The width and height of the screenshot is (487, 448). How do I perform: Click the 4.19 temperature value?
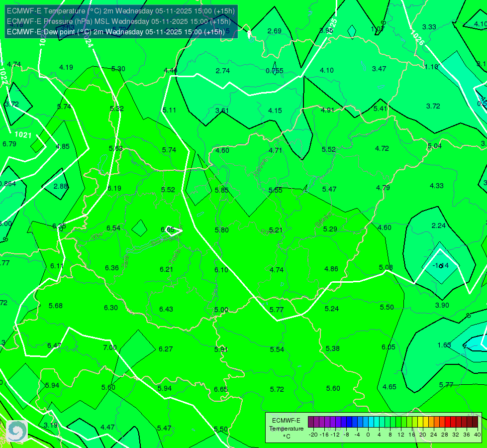[66, 67]
